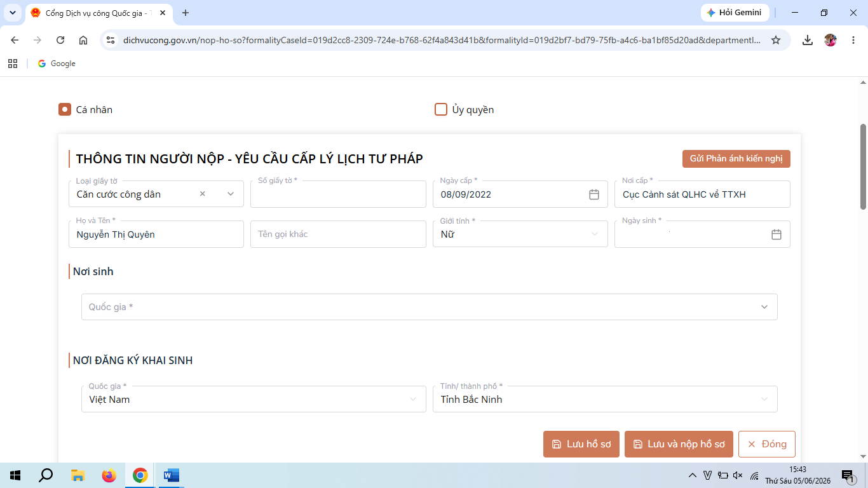868x488 pixels.
Task: Open the Tỉnh/ thành phố dropdown
Action: [x=605, y=399]
